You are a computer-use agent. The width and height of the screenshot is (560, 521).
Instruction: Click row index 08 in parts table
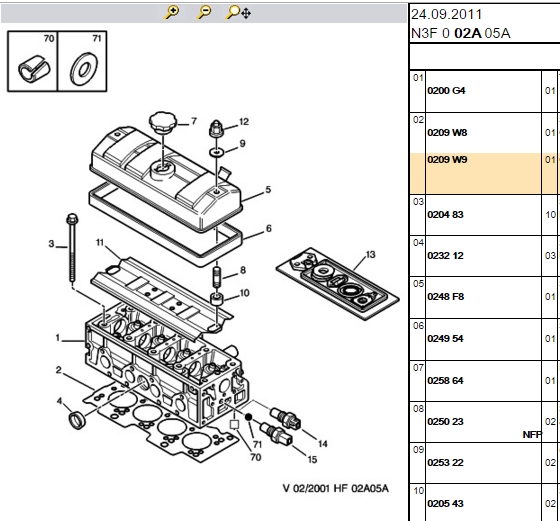coord(418,409)
